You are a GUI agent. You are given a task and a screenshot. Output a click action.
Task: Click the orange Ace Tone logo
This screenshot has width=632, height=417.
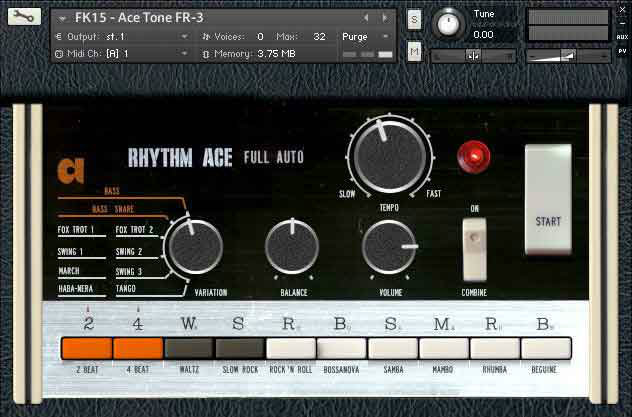[x=71, y=171]
